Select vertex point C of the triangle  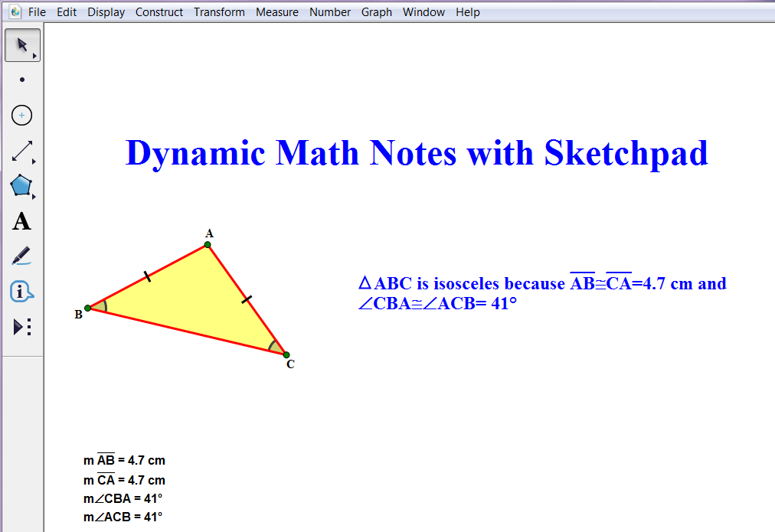286,354
